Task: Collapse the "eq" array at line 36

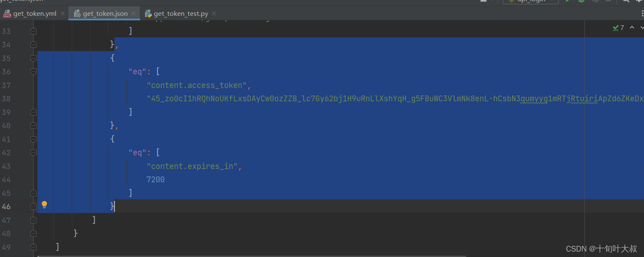Action: click(x=34, y=72)
